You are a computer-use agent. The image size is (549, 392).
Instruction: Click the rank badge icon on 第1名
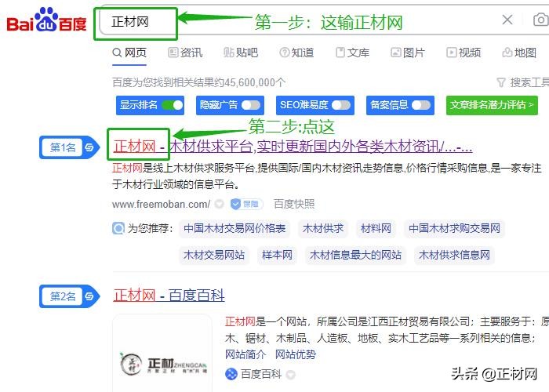coord(89,147)
